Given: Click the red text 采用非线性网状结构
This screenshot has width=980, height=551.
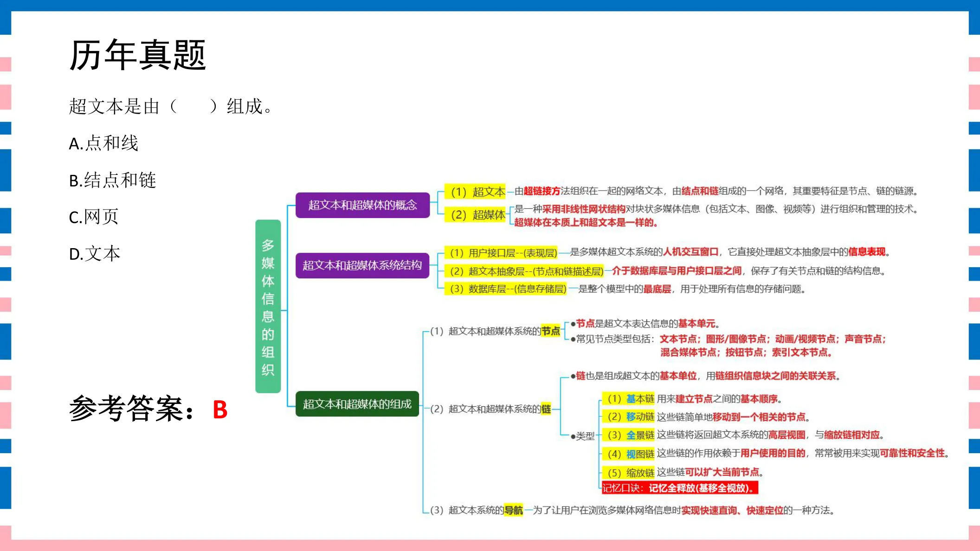Looking at the screenshot, I should (584, 209).
